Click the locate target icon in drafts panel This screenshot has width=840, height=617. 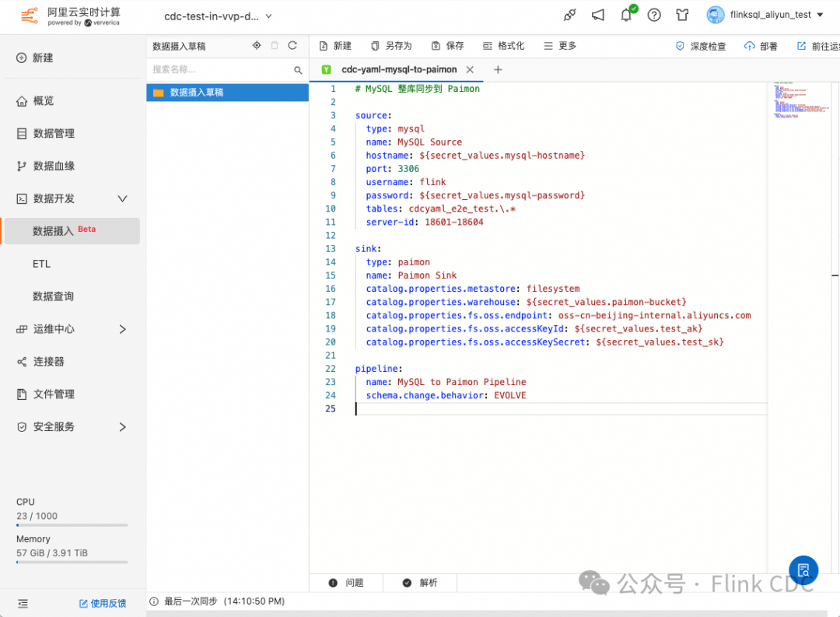257,46
